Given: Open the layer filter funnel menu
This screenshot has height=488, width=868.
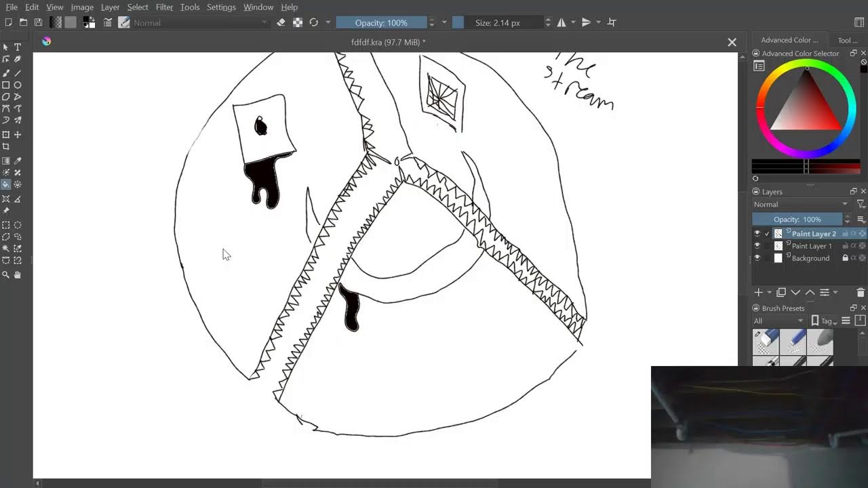Looking at the screenshot, I should click(x=861, y=204).
